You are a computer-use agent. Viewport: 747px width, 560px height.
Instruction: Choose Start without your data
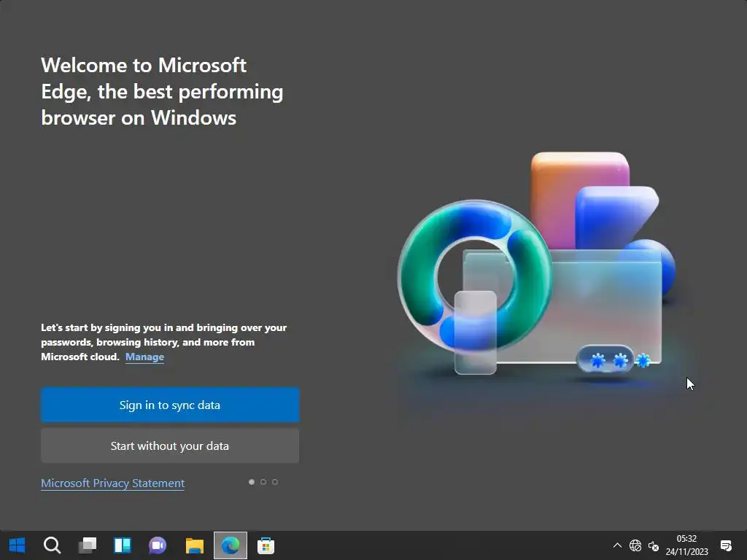click(170, 446)
